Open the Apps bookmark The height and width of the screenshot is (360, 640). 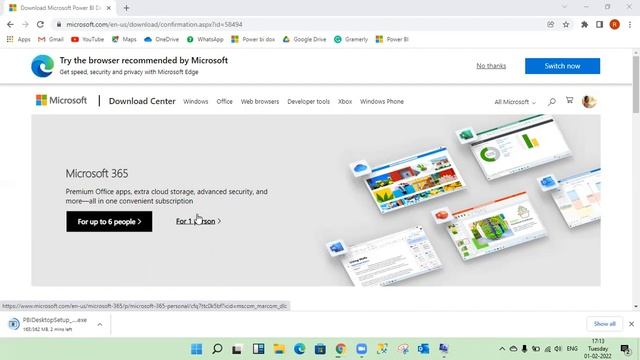pyautogui.click(x=18, y=39)
